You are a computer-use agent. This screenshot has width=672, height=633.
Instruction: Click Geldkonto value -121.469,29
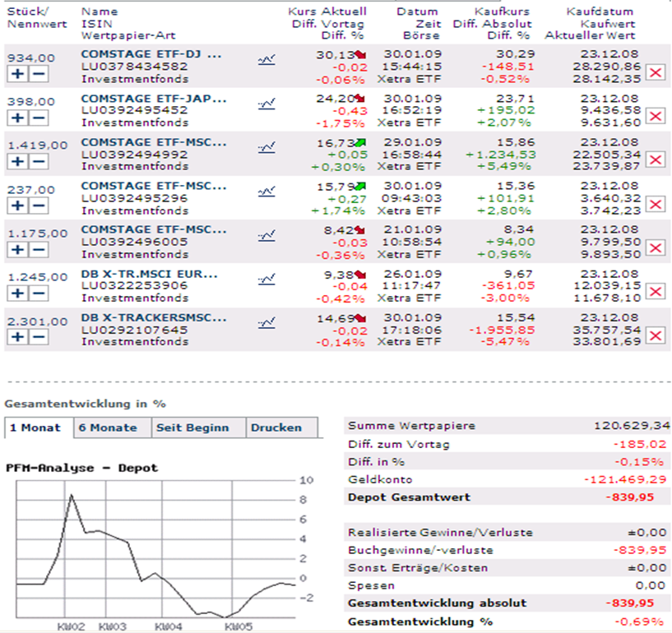pos(626,479)
